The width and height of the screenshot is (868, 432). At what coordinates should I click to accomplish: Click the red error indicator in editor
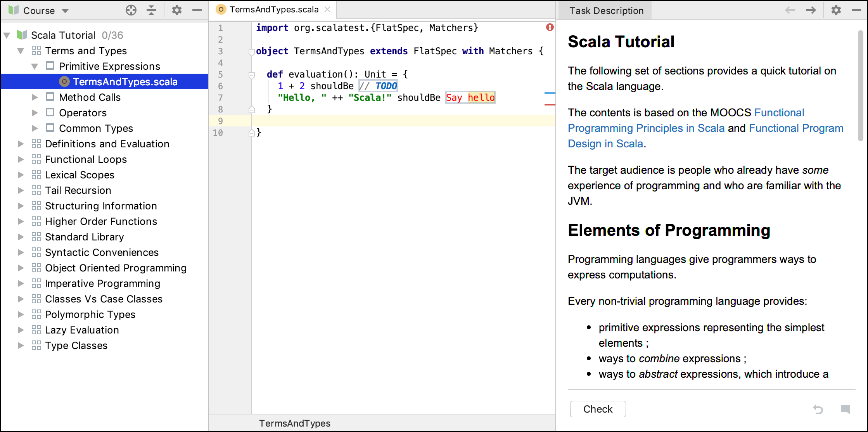coord(550,27)
